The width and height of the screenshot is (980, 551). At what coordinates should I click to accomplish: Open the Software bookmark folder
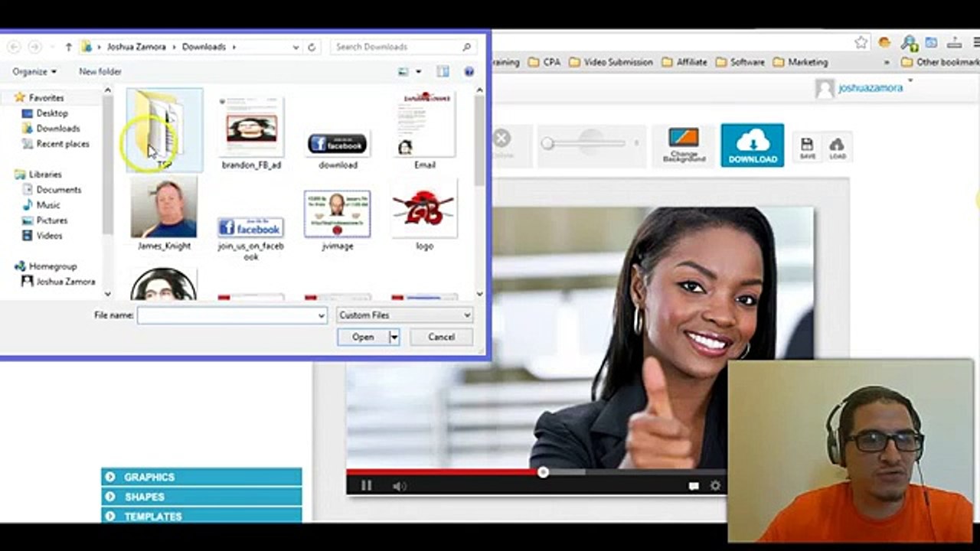(740, 62)
